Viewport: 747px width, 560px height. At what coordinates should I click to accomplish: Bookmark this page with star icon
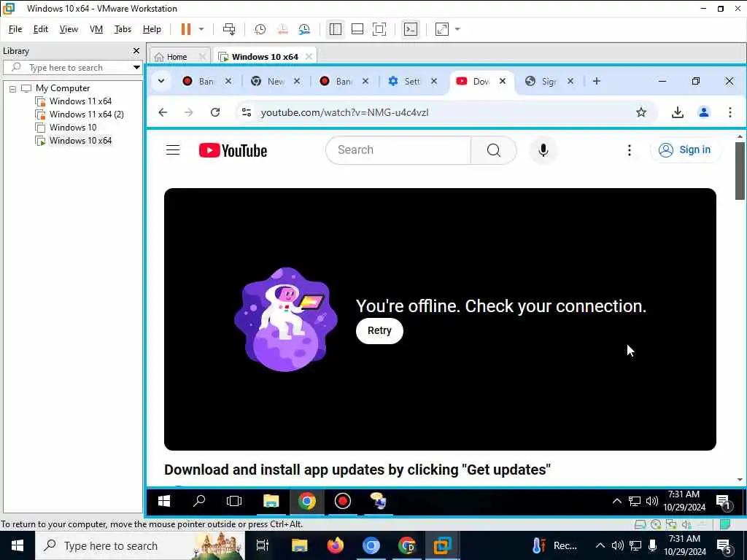pyautogui.click(x=641, y=112)
